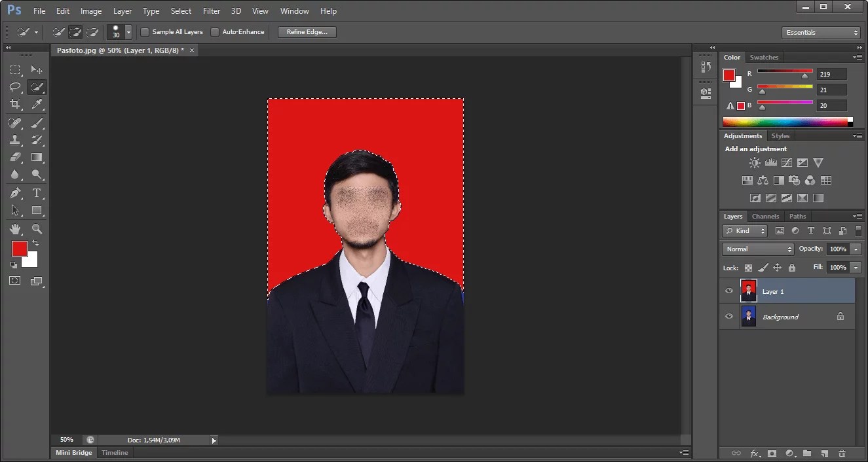
Task: Click the delete layer trash icon
Action: 842,453
